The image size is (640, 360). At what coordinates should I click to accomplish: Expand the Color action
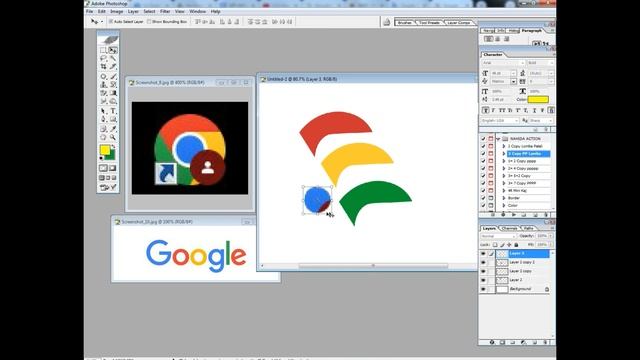[504, 205]
